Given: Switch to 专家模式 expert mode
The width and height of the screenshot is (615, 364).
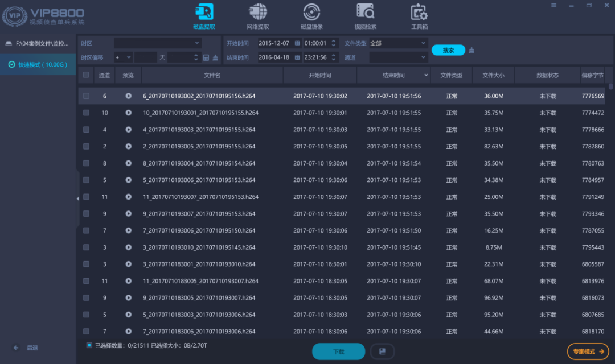Looking at the screenshot, I should coord(588,351).
